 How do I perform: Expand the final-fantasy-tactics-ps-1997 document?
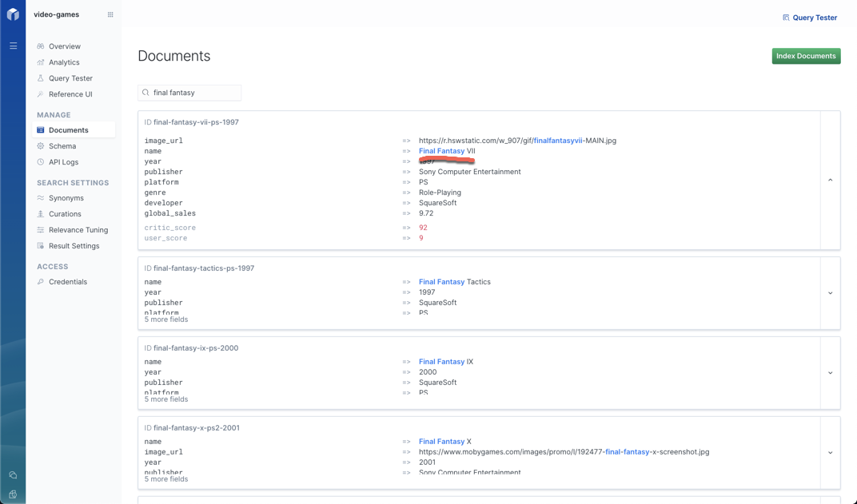(x=830, y=292)
